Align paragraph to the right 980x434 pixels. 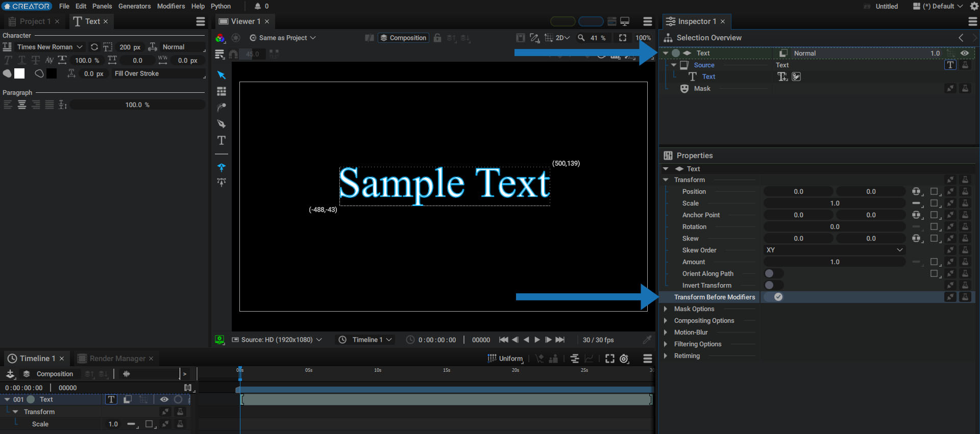click(x=36, y=105)
